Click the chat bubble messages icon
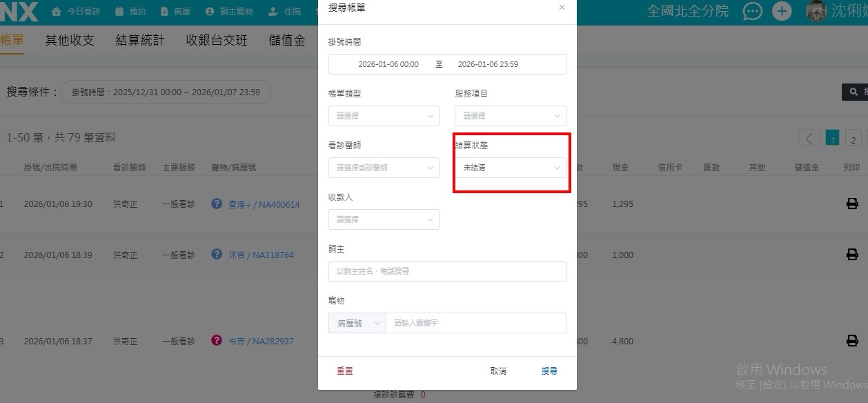Image resolution: width=868 pixels, height=403 pixels. coord(752,12)
